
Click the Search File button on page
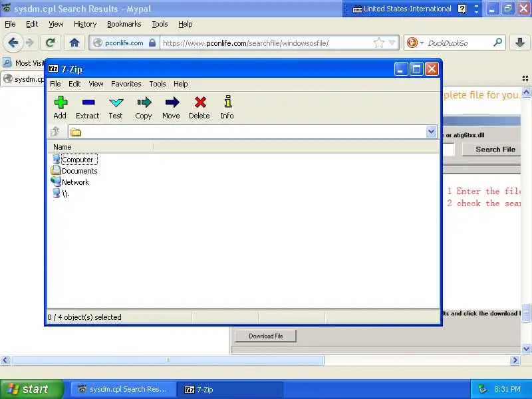click(x=491, y=150)
